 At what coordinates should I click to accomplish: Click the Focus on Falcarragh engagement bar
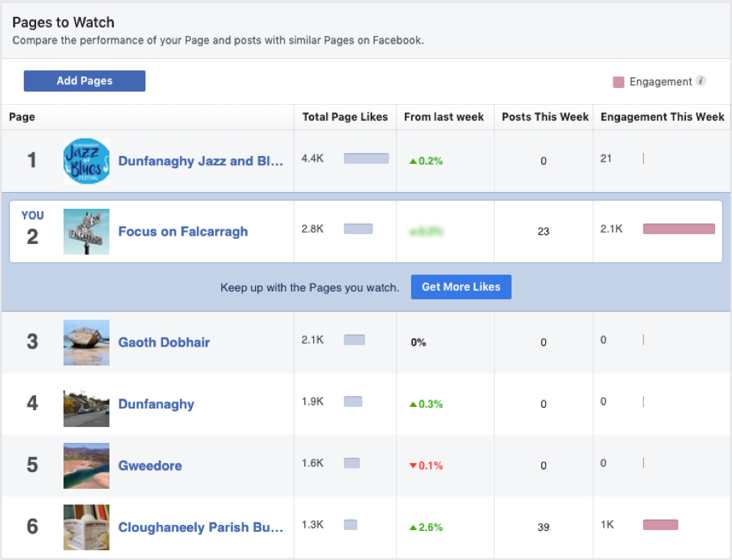(x=678, y=229)
